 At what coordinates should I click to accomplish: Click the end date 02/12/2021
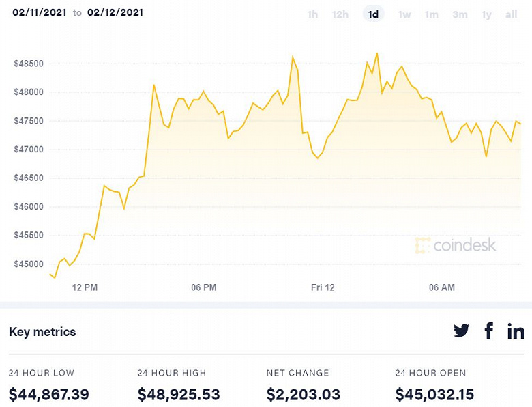tap(115, 12)
